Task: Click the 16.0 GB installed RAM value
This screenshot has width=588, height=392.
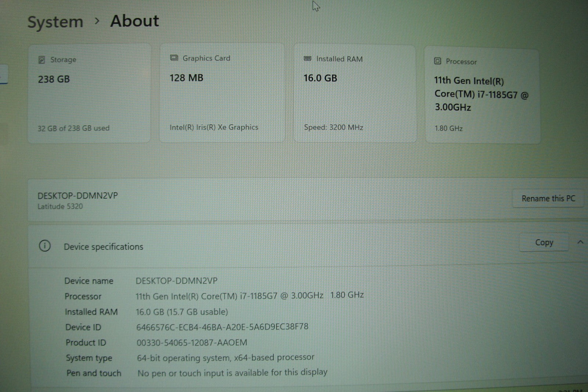Action: [320, 78]
